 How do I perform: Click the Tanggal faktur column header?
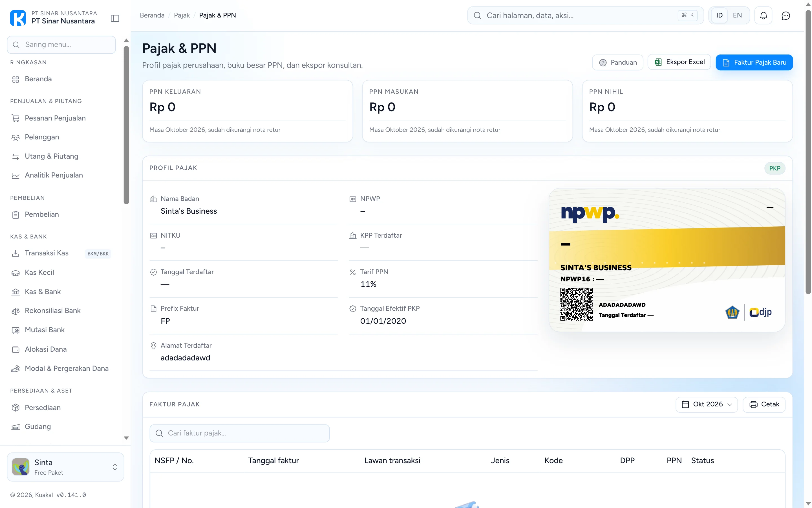pyautogui.click(x=273, y=461)
